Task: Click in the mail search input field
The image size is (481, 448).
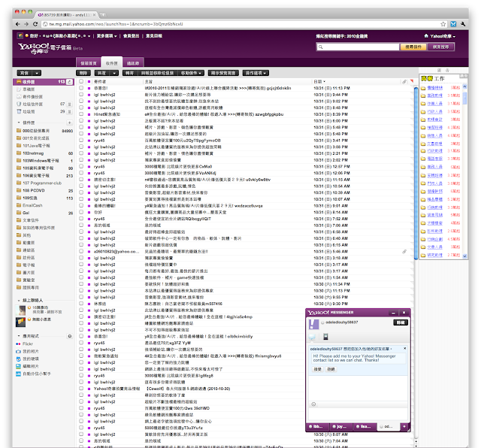Action: (358, 47)
